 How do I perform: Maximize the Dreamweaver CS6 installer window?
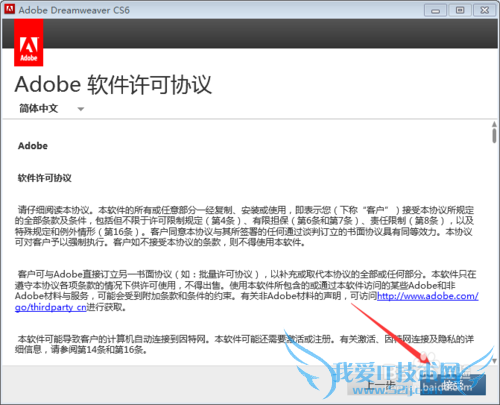click(x=460, y=10)
